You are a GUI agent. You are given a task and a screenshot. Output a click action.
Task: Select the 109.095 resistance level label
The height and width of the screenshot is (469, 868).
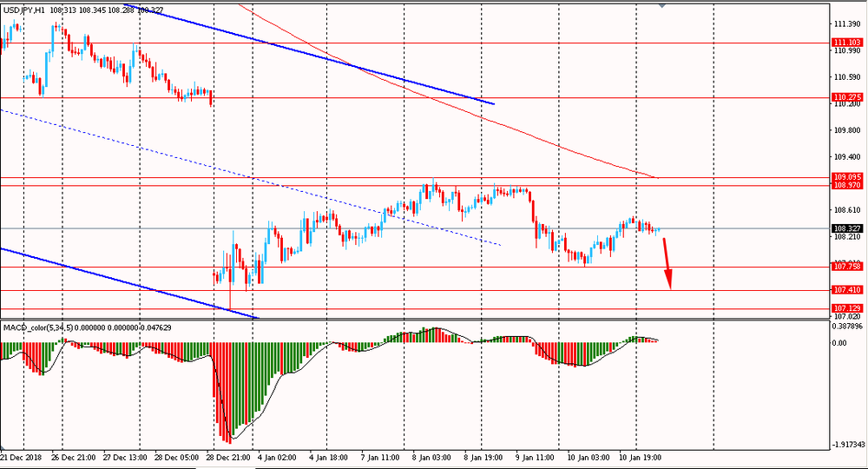pos(846,177)
